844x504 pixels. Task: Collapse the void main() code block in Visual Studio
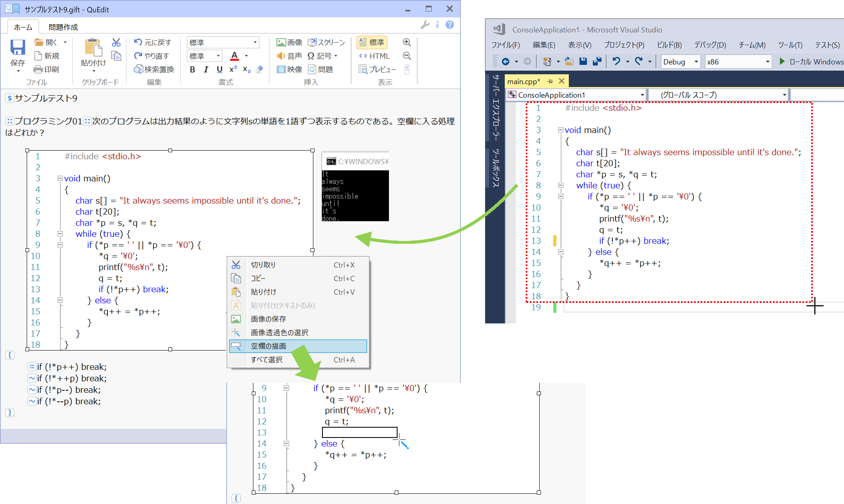tap(560, 130)
